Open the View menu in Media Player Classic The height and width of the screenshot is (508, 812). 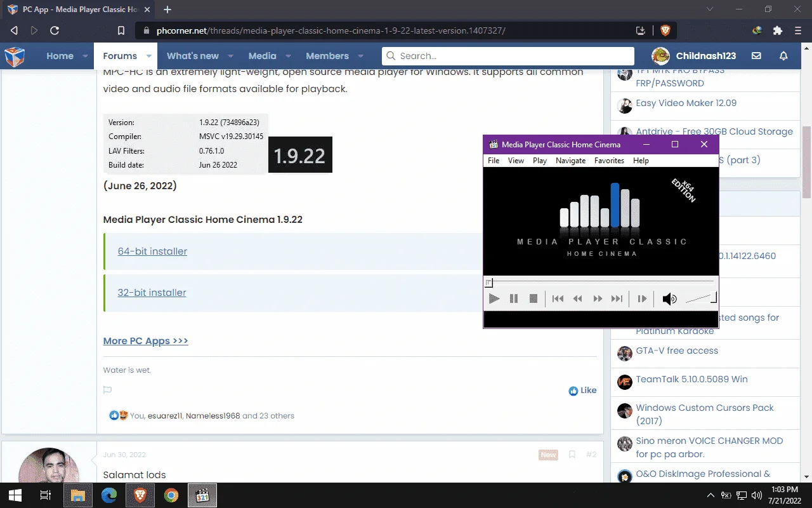[516, 161]
